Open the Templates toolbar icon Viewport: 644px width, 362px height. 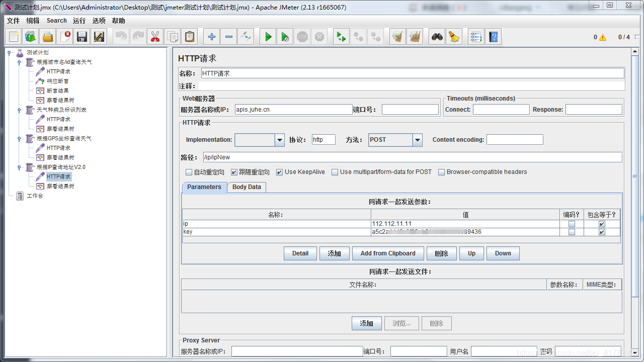tap(31, 37)
